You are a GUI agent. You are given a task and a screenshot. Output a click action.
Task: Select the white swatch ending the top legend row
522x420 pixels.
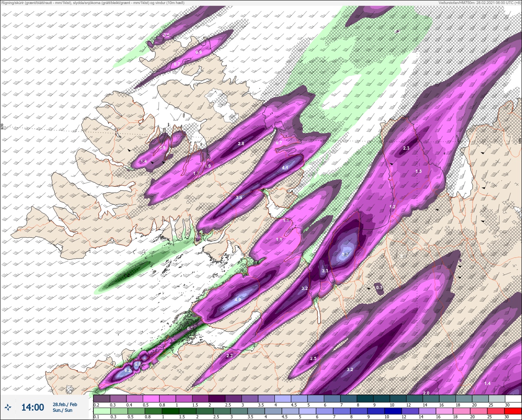tap(513, 398)
